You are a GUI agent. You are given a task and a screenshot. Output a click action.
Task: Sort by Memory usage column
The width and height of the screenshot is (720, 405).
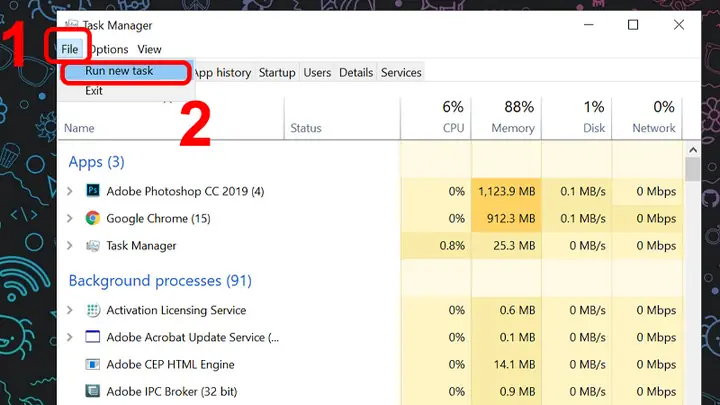coord(506,118)
